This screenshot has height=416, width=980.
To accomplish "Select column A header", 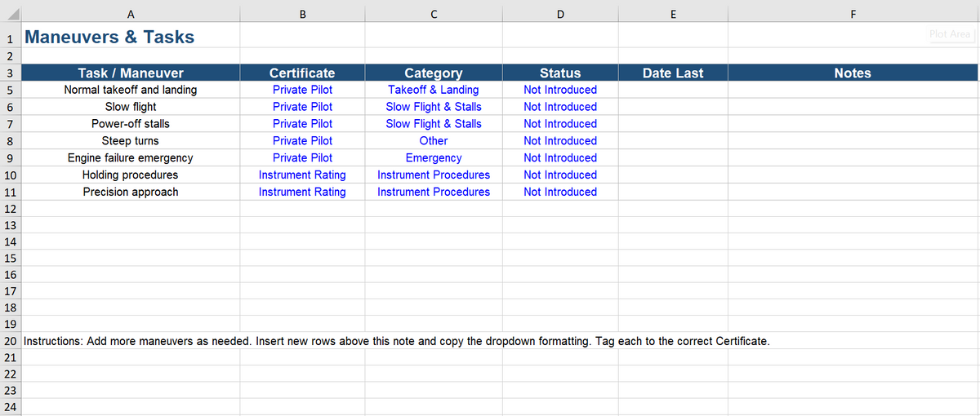I will point(131,12).
